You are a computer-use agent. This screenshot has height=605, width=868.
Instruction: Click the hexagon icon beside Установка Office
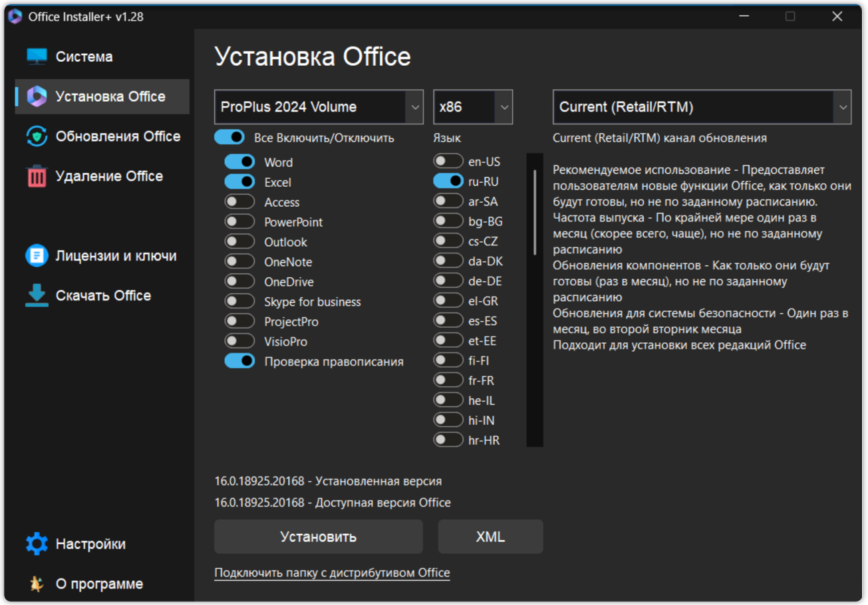[37, 96]
